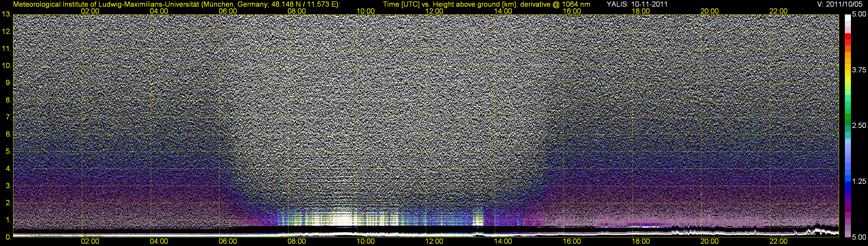Viewport: 868px width, 246px height.
Task: Click the 06:00 label on the top time axis
Action: [228, 11]
